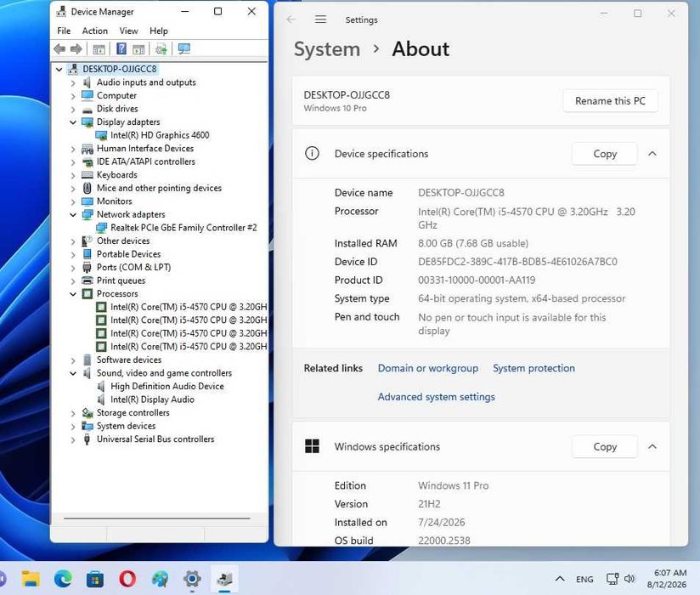Click Rename this PC button
Viewport: 700px width, 595px height.
(x=610, y=101)
